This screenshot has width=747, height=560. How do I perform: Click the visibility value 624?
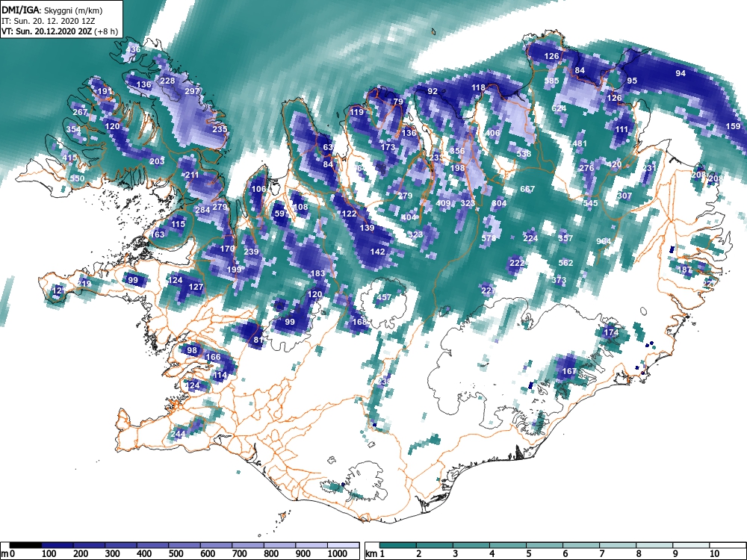[x=559, y=108]
